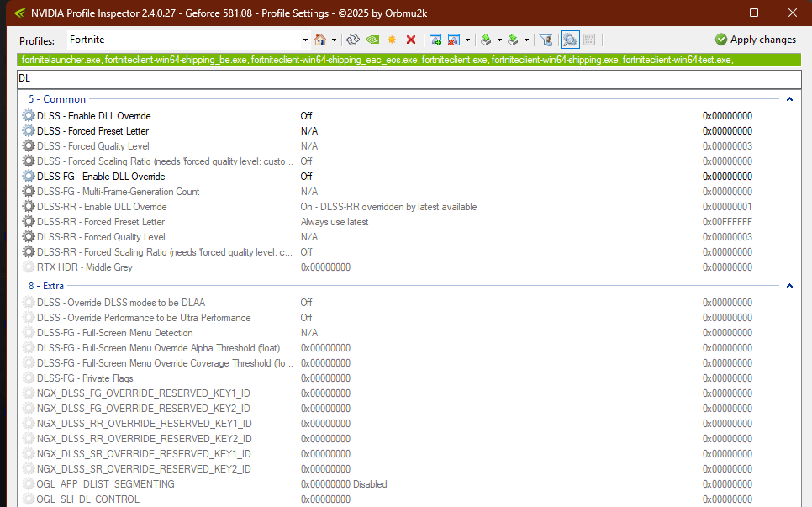
Task: Click gear icon of DLSS - Enable DLL Override
Action: point(29,115)
